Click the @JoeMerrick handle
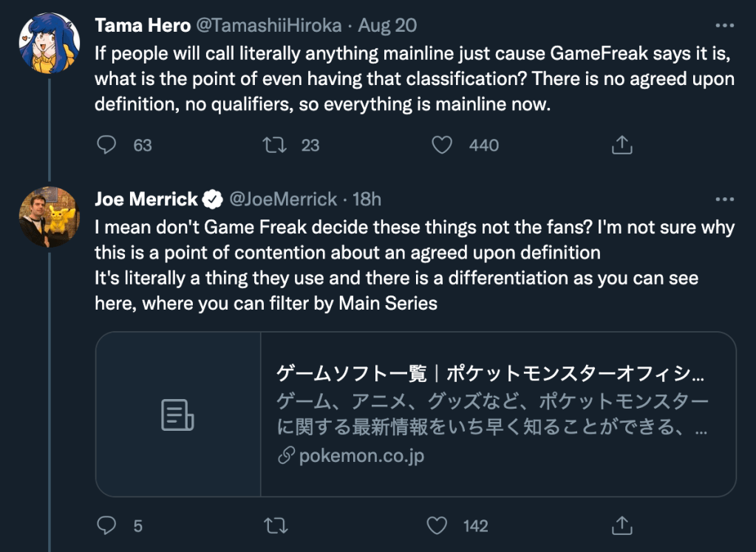 (x=283, y=200)
